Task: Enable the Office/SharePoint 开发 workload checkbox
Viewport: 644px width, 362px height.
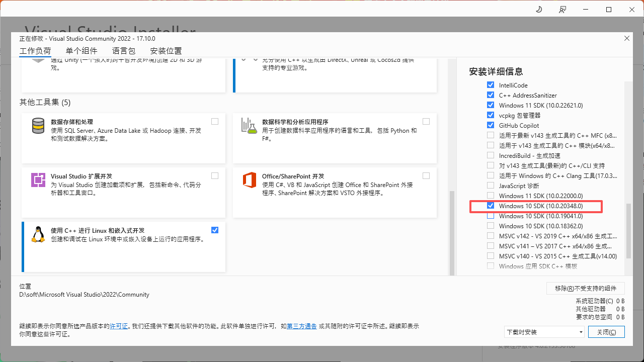Action: click(x=426, y=175)
